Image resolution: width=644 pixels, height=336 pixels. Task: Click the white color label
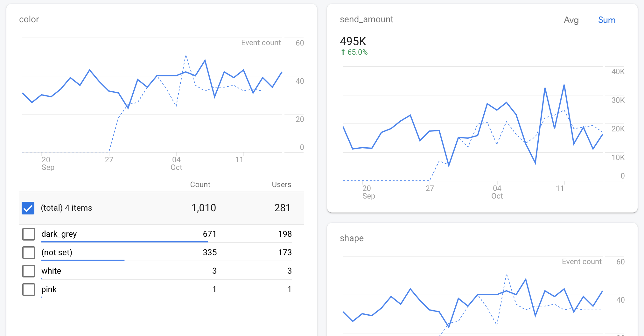pyautogui.click(x=51, y=271)
